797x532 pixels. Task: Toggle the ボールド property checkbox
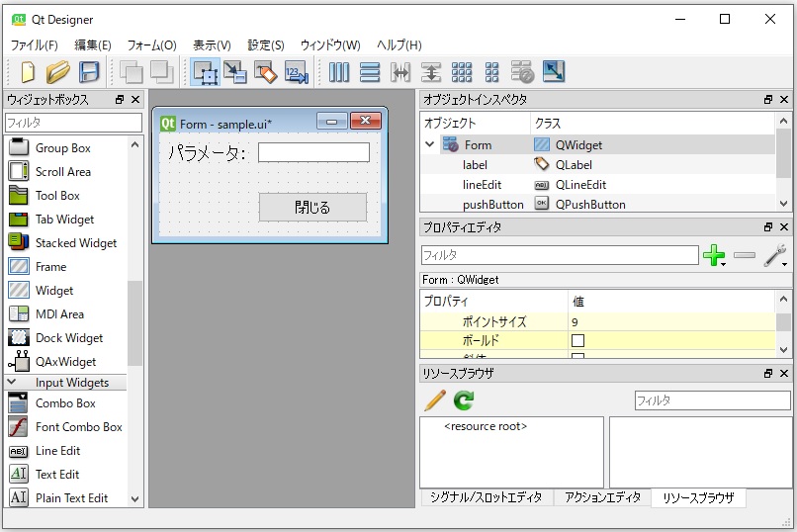tap(577, 340)
